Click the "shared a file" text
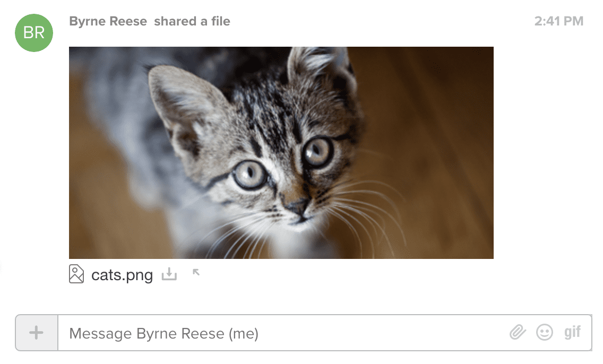603x364 pixels. [x=192, y=22]
